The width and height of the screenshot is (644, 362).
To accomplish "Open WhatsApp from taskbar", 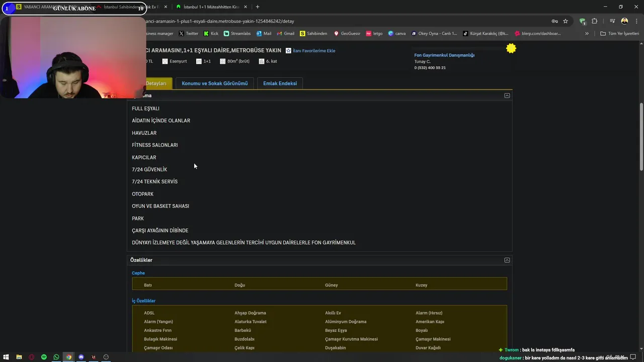I will coord(56,357).
